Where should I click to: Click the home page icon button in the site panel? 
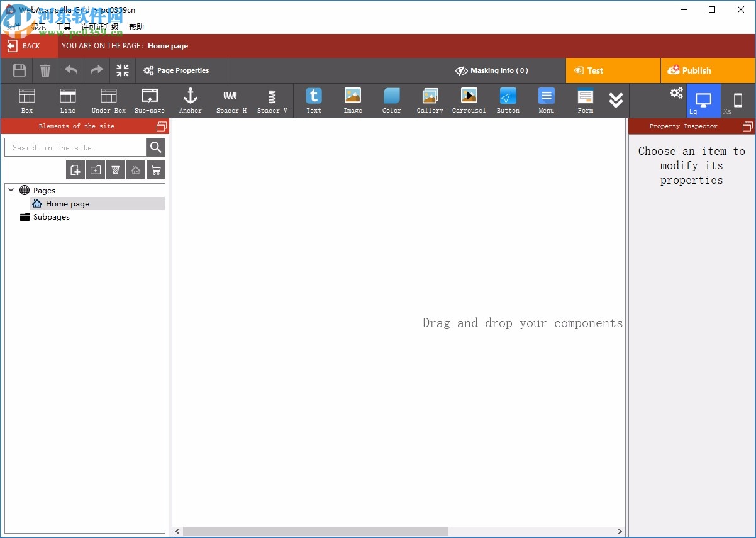pos(136,170)
